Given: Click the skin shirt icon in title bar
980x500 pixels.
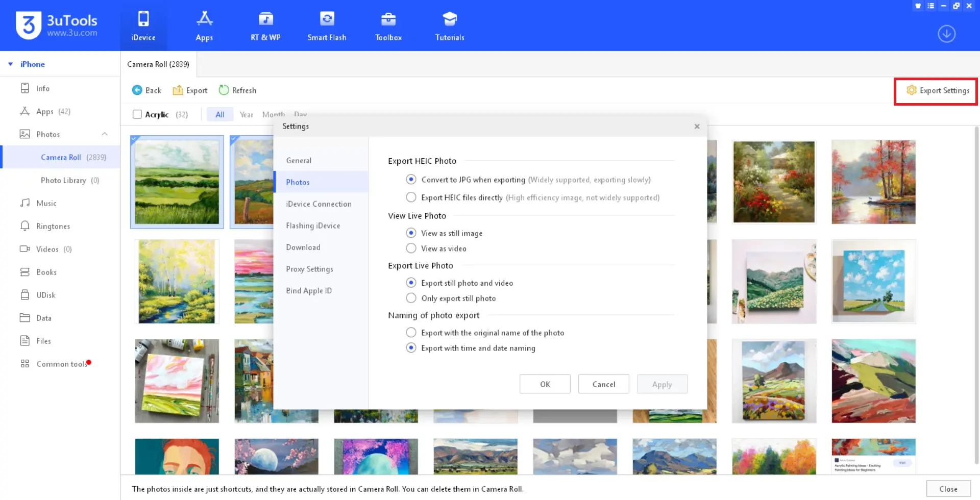Looking at the screenshot, I should tap(918, 6).
